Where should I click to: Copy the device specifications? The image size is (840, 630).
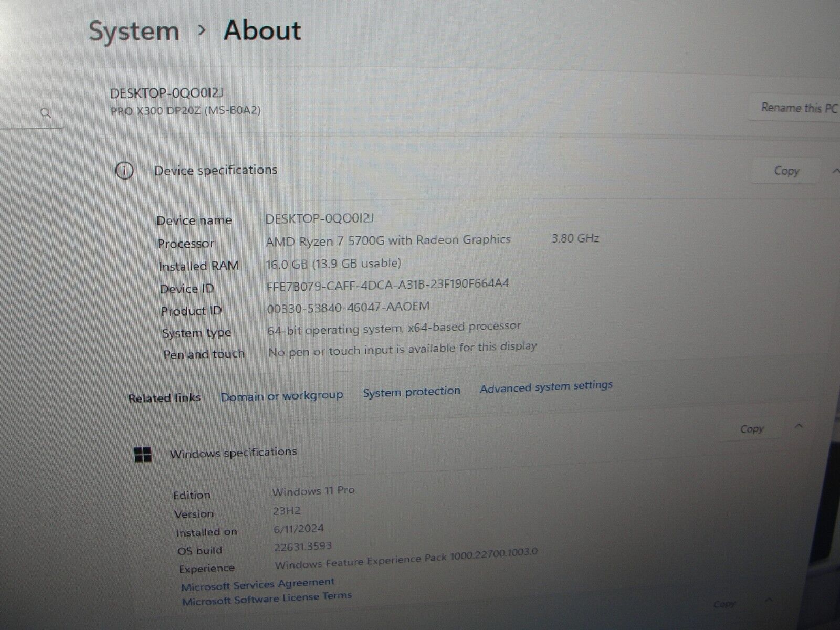(786, 171)
